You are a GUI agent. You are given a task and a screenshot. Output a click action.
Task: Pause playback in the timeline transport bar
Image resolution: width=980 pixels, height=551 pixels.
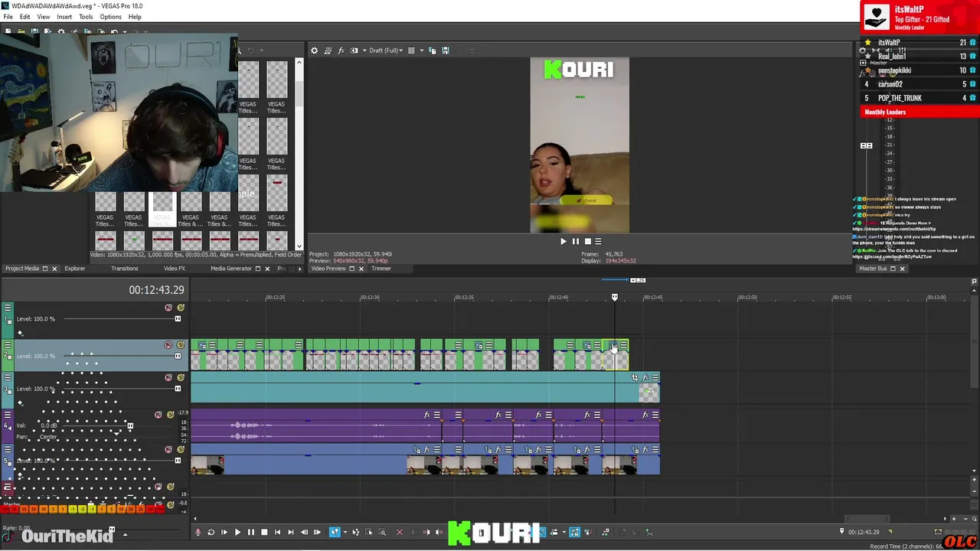tap(250, 532)
